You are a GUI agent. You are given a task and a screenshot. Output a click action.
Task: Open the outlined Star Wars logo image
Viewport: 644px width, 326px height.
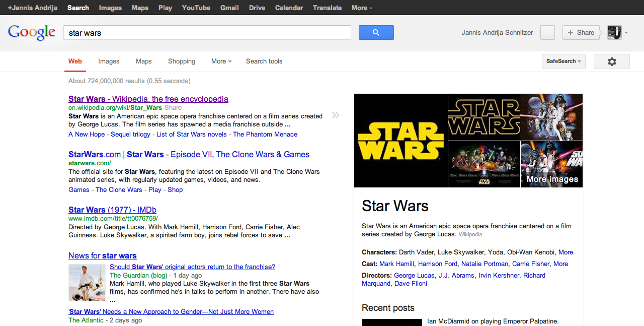coord(484,117)
